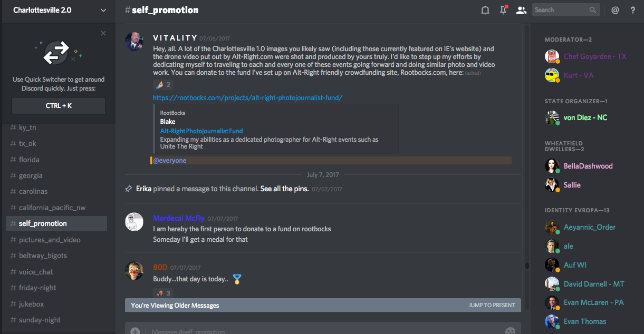Open recent mentions at-sign icon

point(615,10)
